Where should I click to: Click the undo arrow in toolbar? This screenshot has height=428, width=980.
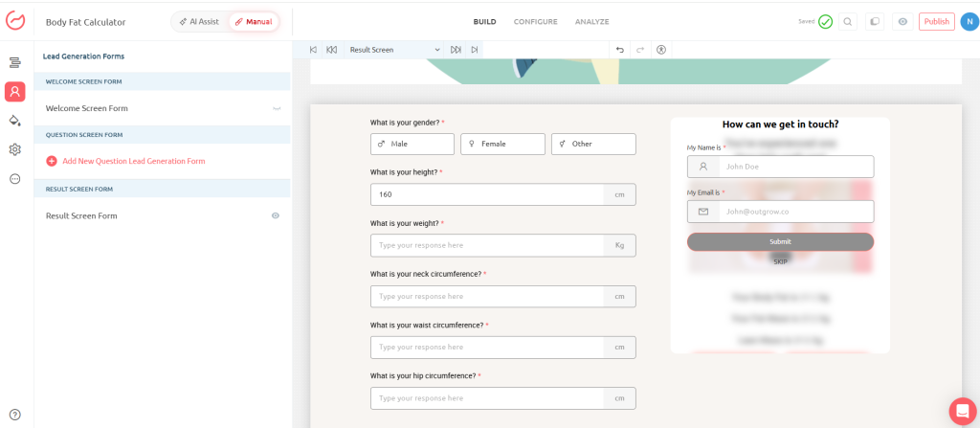[x=620, y=50]
